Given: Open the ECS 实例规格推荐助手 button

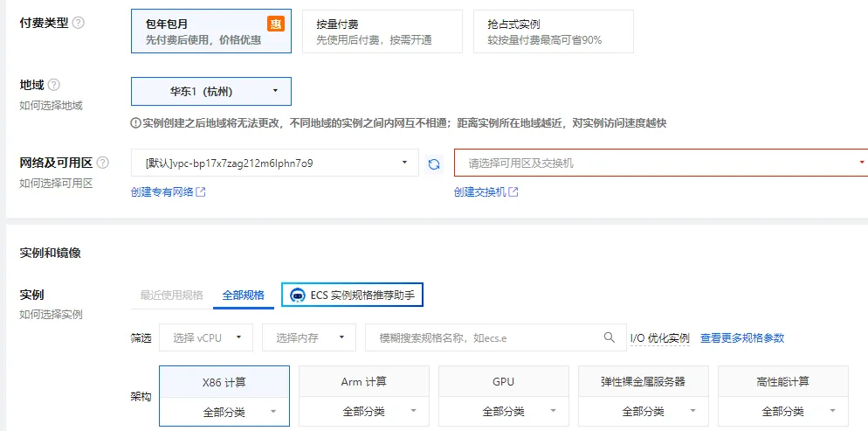Looking at the screenshot, I should (x=352, y=295).
